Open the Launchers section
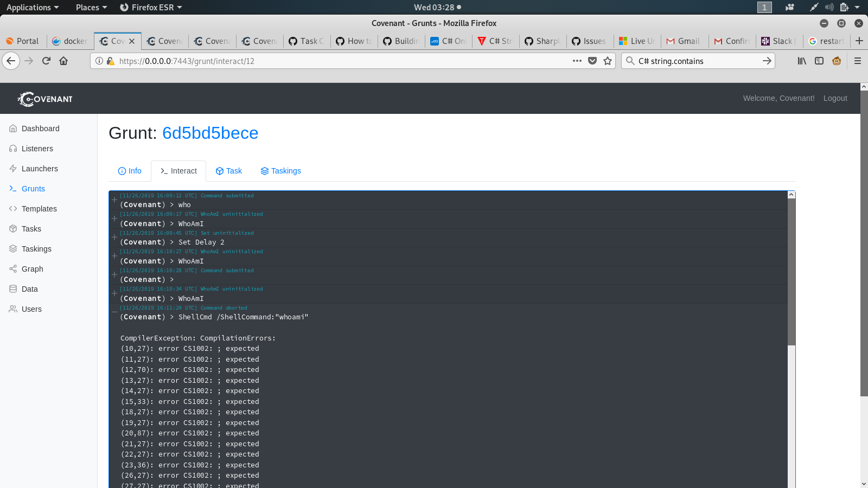 tap(39, 168)
